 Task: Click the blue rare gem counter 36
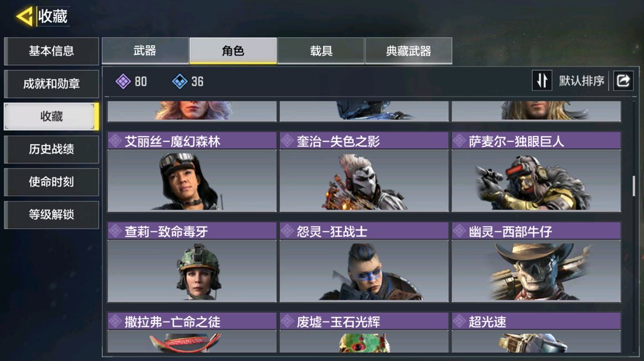(x=188, y=81)
